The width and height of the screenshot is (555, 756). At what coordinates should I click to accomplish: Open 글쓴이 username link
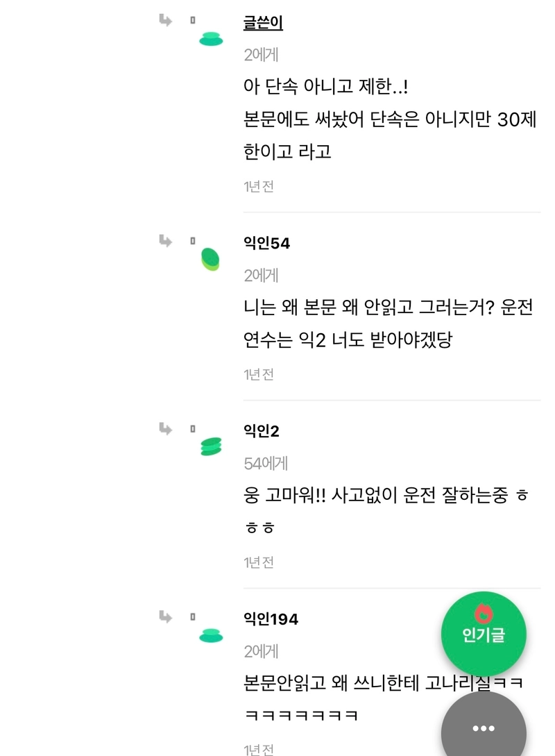tap(263, 23)
